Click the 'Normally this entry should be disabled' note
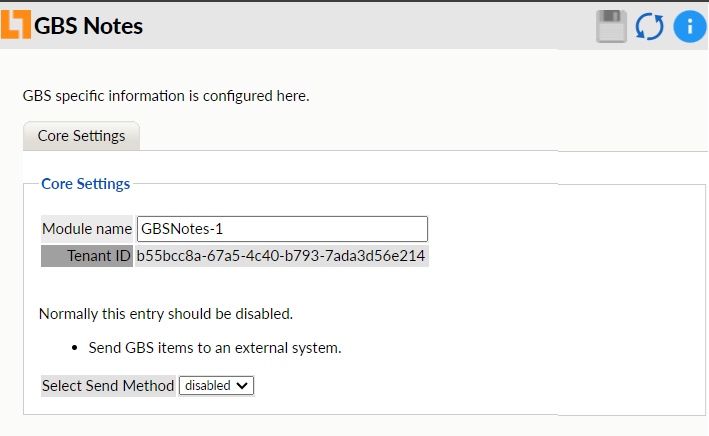This screenshot has height=436, width=709. [166, 314]
